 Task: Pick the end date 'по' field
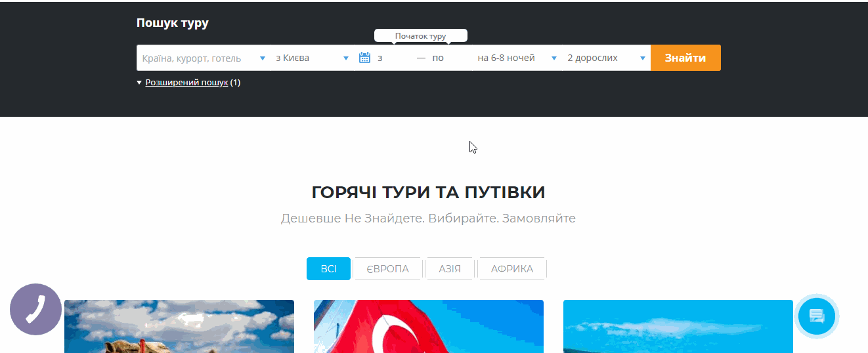pos(450,58)
